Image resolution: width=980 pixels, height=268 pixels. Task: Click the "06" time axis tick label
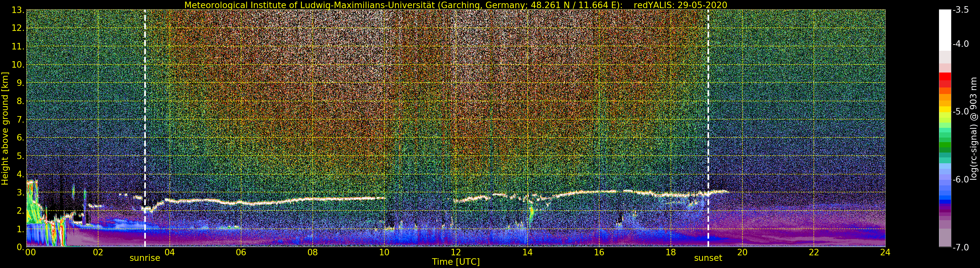pyautogui.click(x=241, y=252)
